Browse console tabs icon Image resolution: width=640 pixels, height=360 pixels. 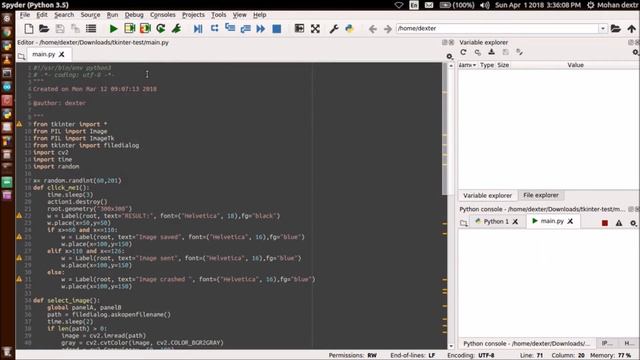point(464,223)
